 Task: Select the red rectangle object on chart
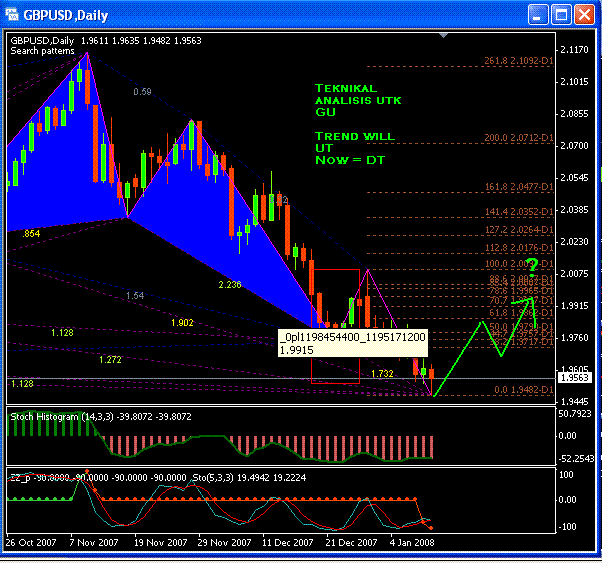pyautogui.click(x=336, y=326)
